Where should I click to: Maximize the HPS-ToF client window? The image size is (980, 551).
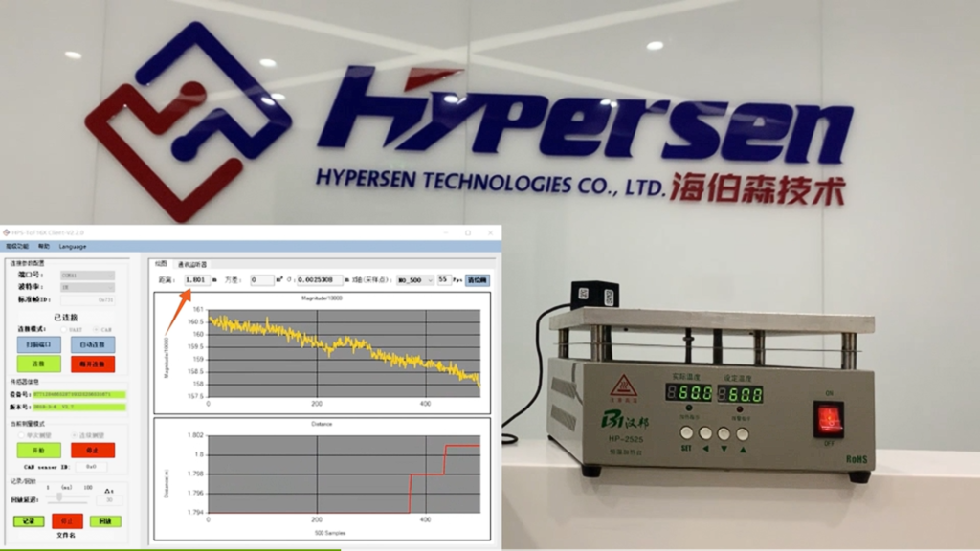click(x=467, y=232)
